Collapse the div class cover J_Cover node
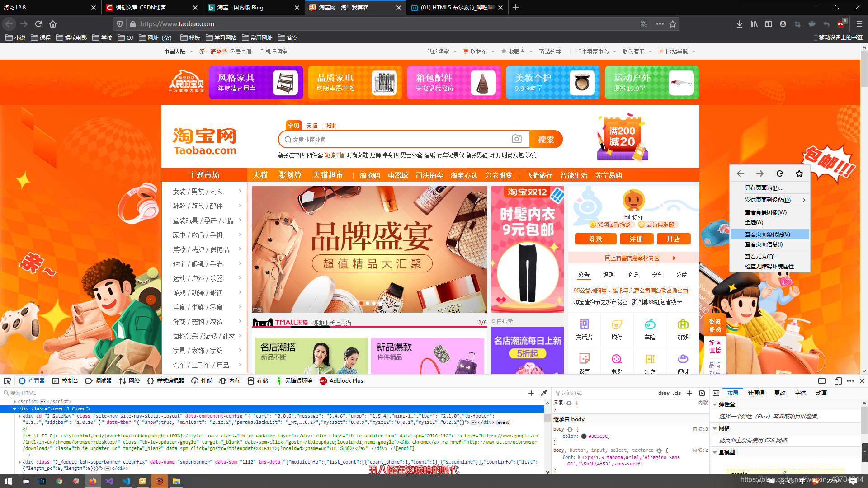This screenshot has height=488, width=868. (x=14, y=408)
